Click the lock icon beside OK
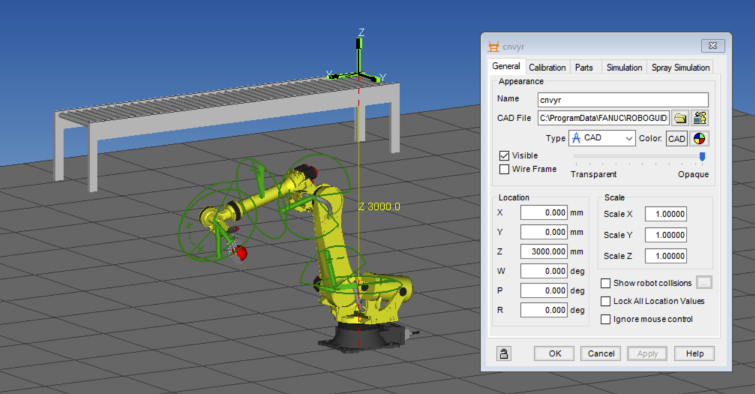This screenshot has height=394, width=755. 504,354
